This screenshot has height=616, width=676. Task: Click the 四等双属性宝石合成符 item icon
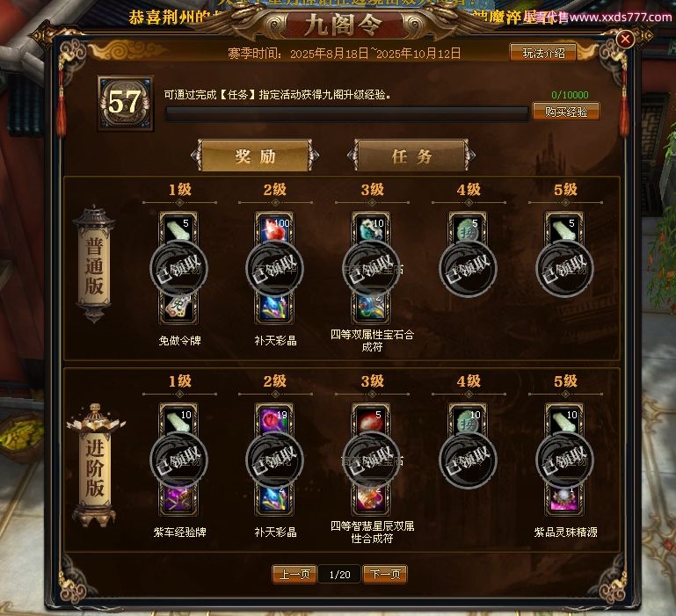[371, 308]
